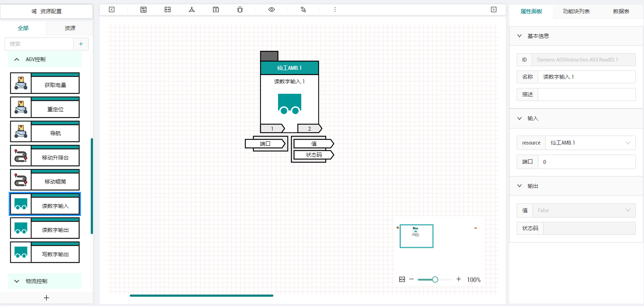644x306 pixels.
Task: Switch to the 资源 tab
Action: 70,28
